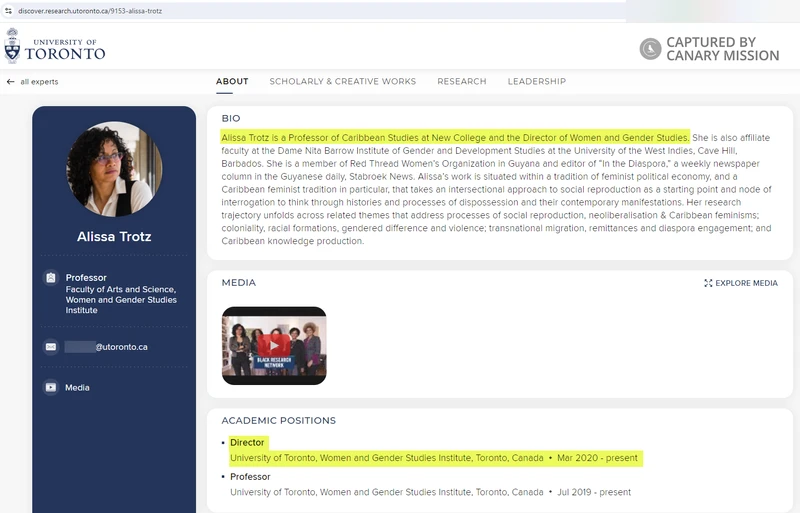The width and height of the screenshot is (800, 513).
Task: Play the Black Research Network video
Action: pos(274,346)
